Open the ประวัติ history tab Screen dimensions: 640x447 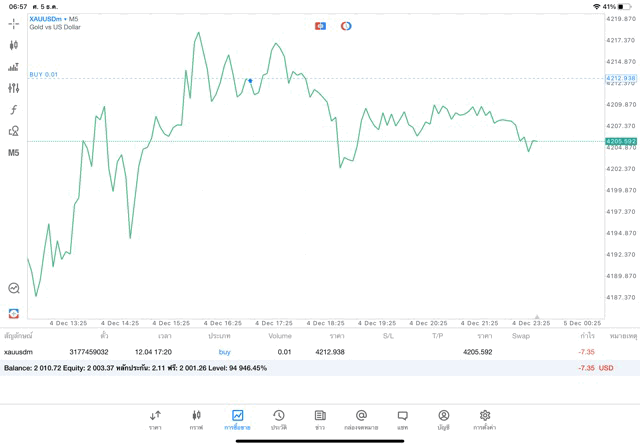(278, 419)
